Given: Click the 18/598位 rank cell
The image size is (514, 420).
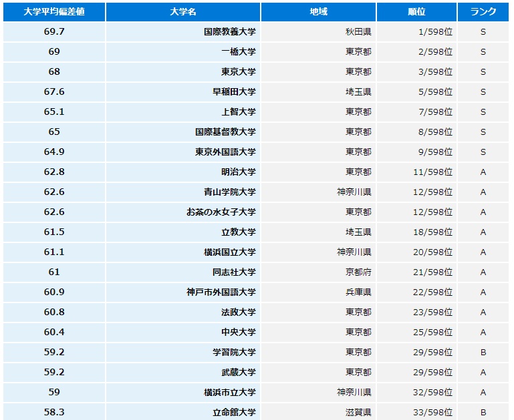Looking at the screenshot, I should (x=416, y=232).
